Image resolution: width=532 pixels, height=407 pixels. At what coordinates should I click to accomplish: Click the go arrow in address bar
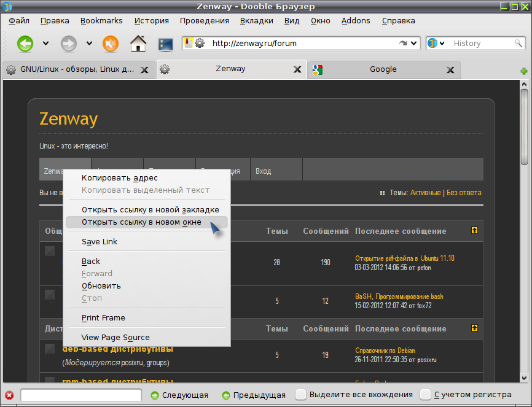(x=403, y=43)
